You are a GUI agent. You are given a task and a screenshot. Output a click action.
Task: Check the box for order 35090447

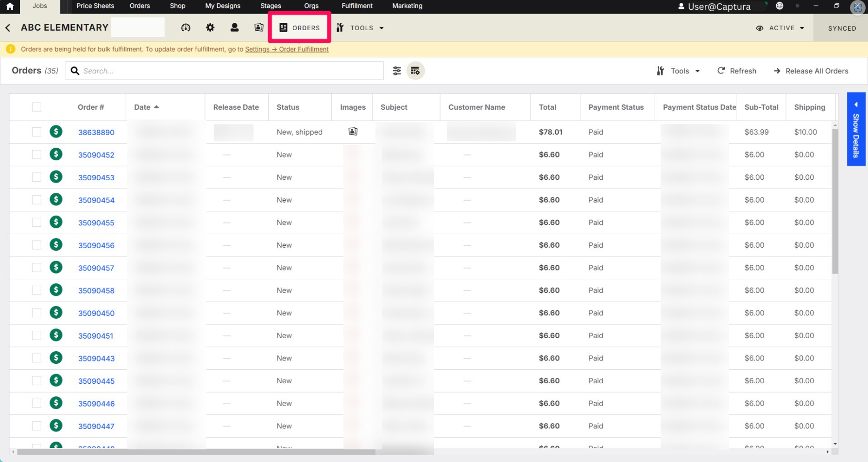point(36,426)
